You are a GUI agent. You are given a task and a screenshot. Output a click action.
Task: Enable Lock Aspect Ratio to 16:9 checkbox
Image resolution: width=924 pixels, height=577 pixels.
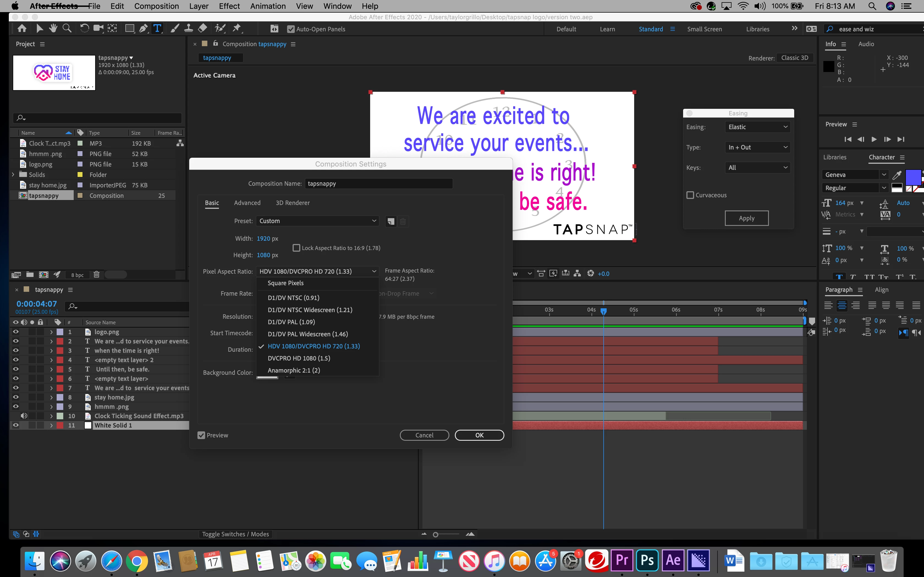click(296, 248)
